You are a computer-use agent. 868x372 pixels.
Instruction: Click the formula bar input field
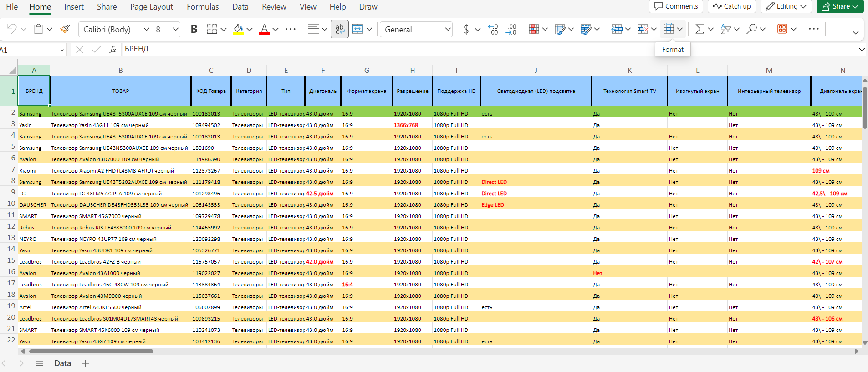489,49
